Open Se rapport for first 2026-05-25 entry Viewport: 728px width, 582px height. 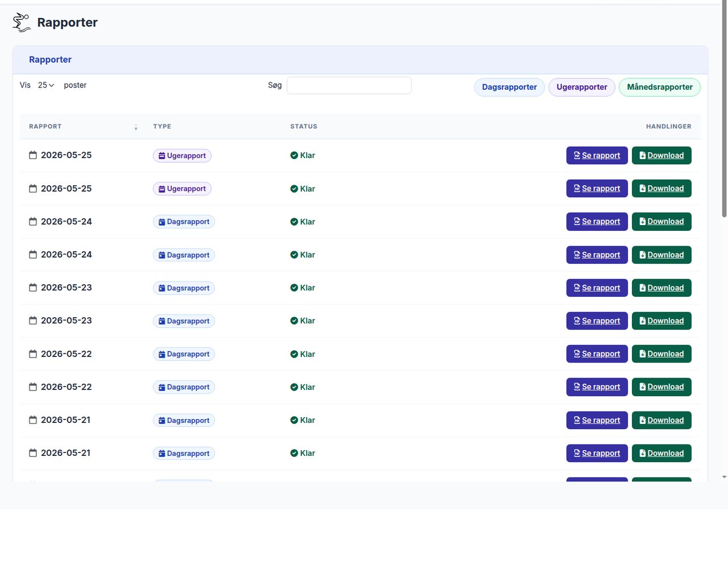597,155
